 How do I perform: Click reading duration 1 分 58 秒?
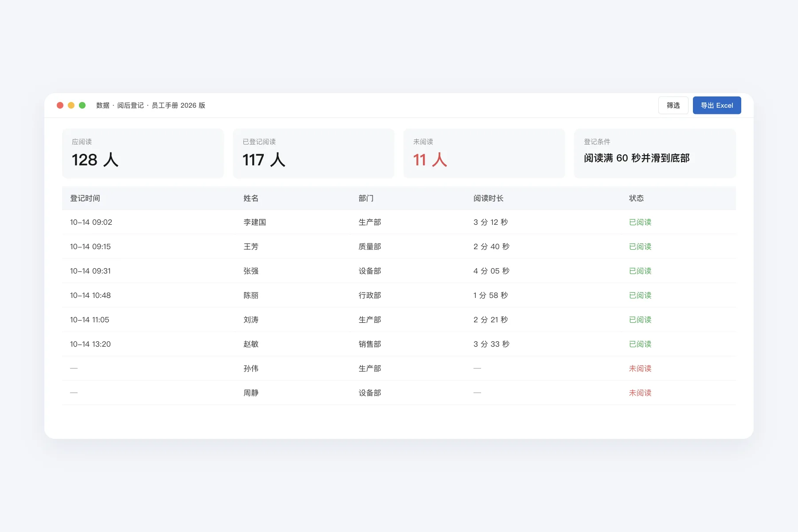pos(491,295)
